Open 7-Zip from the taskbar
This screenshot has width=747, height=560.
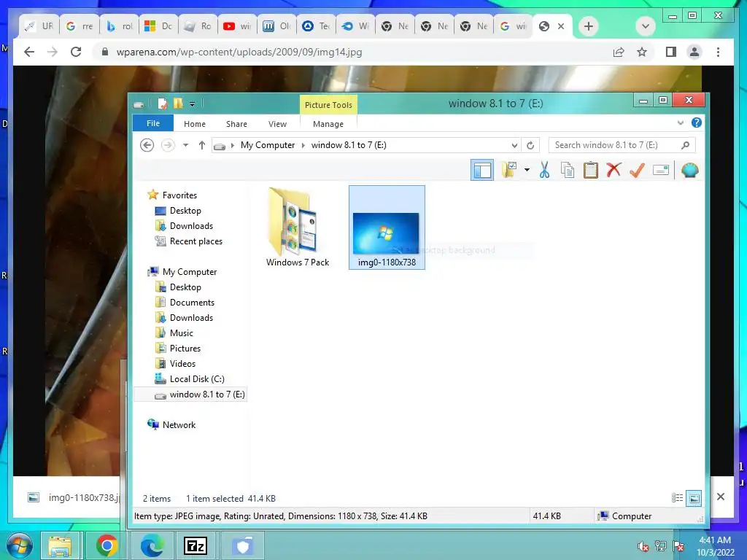point(196,545)
